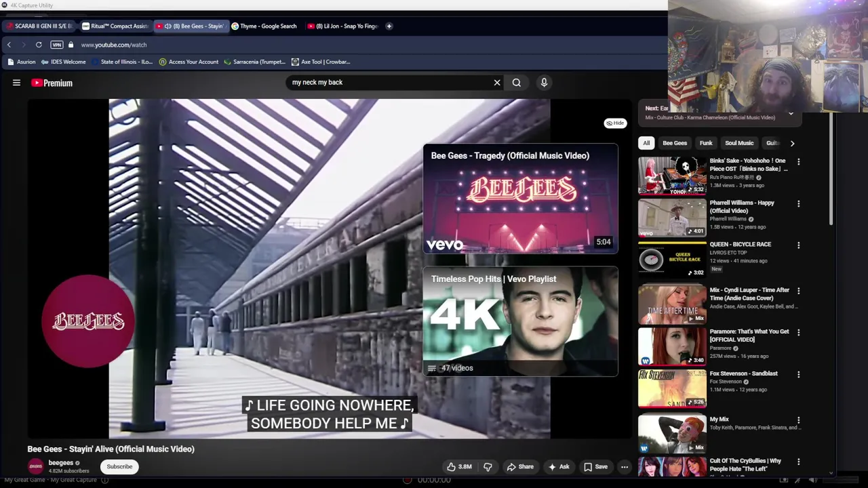Start voice search with the microphone icon
Viewport: 868px width, 488px height.
pos(544,83)
